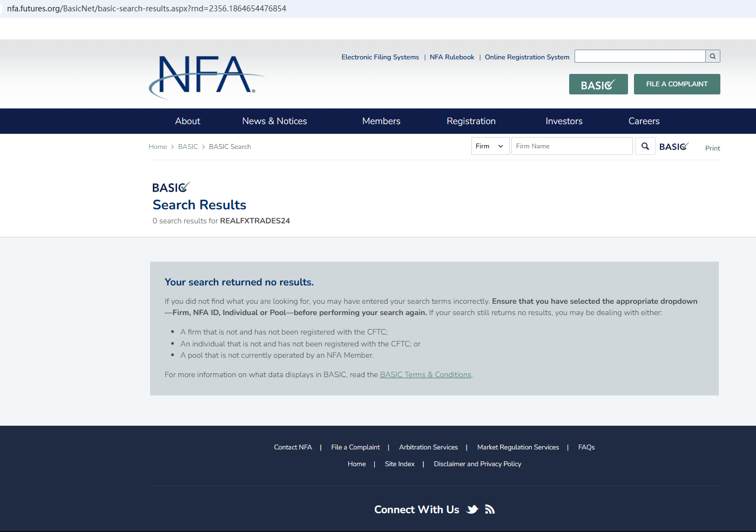Screen dimensions: 756x532
Task: Click bullet 'A pool that is not currently operated'
Action: [x=277, y=355]
